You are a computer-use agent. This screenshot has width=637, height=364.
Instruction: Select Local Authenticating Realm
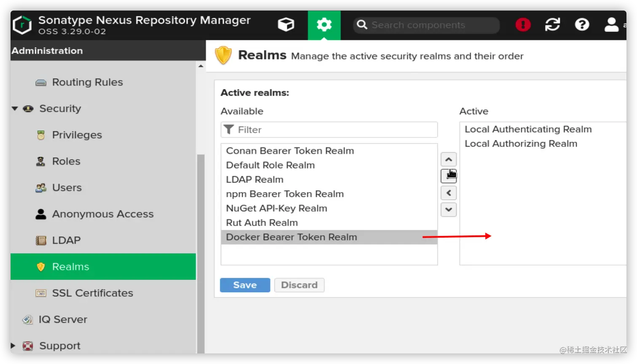coord(543,129)
